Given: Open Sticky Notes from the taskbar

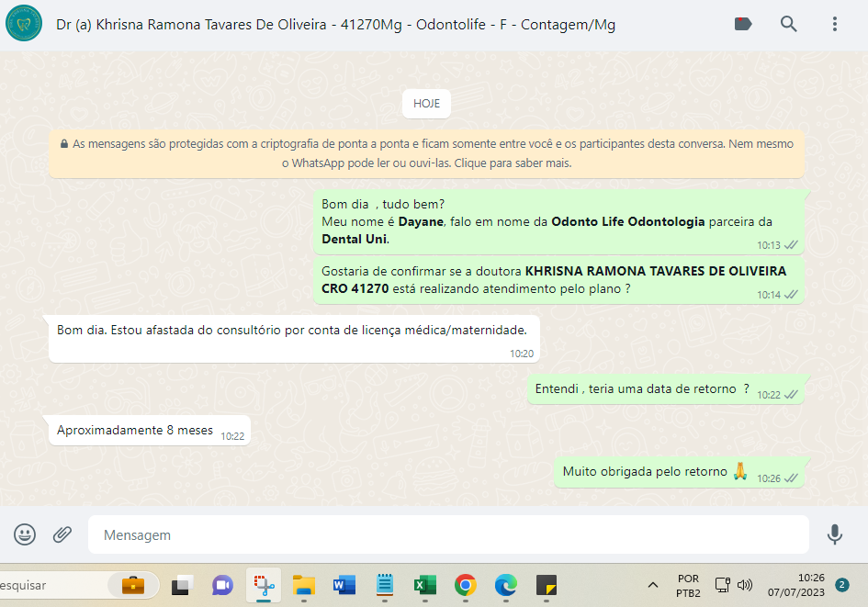Looking at the screenshot, I should point(547,585).
